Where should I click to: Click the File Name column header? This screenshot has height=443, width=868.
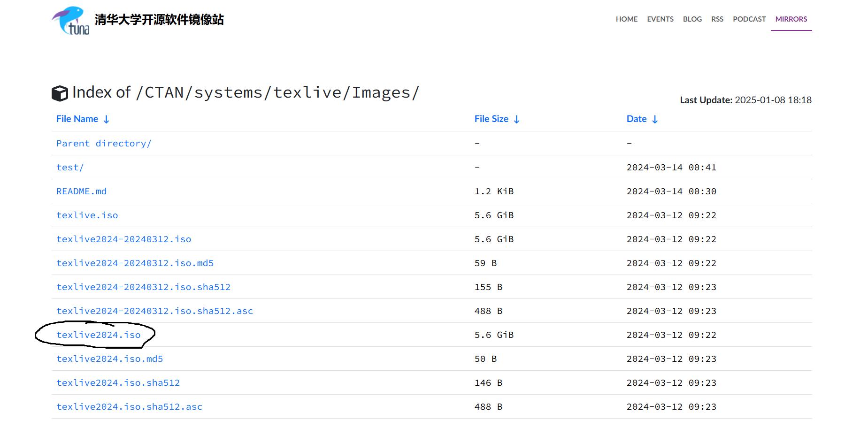(x=77, y=119)
